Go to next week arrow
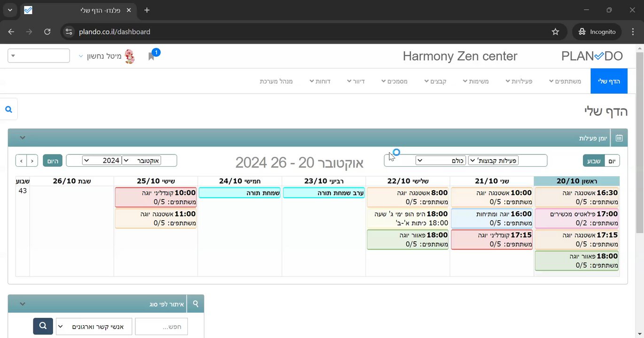Image resolution: width=644 pixels, height=338 pixels. click(21, 161)
